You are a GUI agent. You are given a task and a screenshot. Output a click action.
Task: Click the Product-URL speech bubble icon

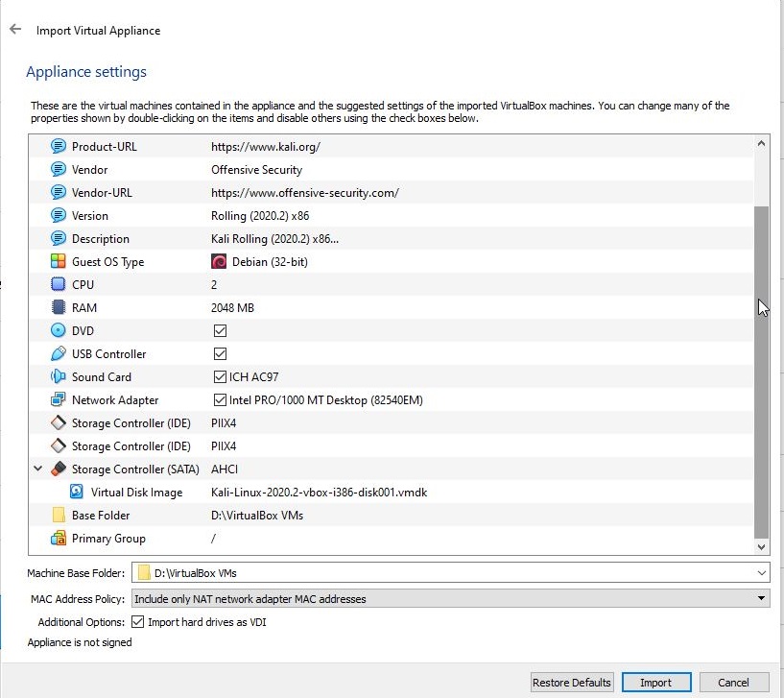(58, 146)
